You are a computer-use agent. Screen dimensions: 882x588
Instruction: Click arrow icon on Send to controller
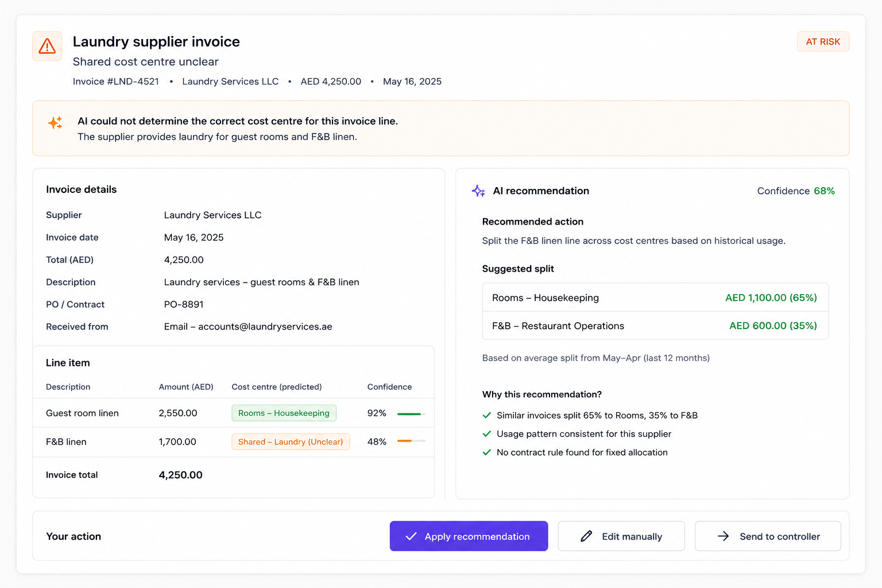pos(724,536)
